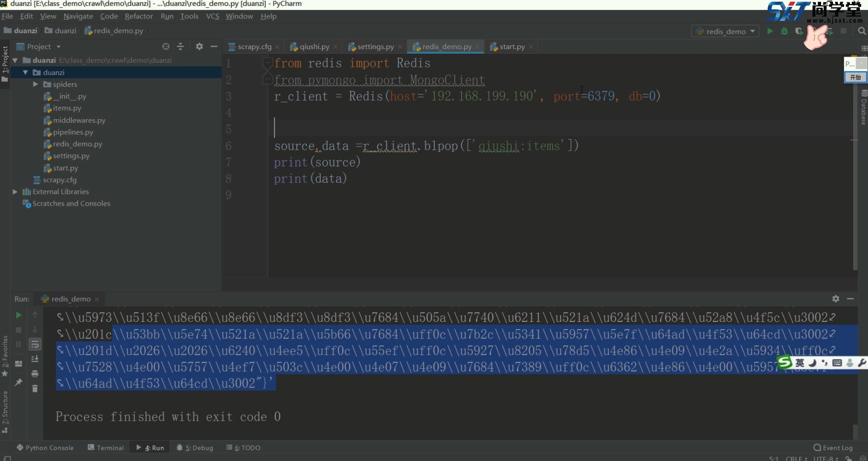The width and height of the screenshot is (868, 461).
Task: Select items.py in the project tree
Action: tap(67, 108)
